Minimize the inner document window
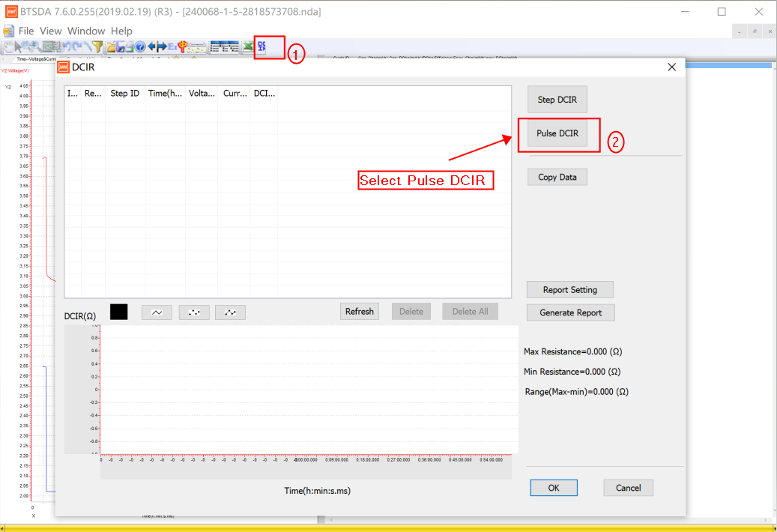Screen dimensions: 777x532 739,31
